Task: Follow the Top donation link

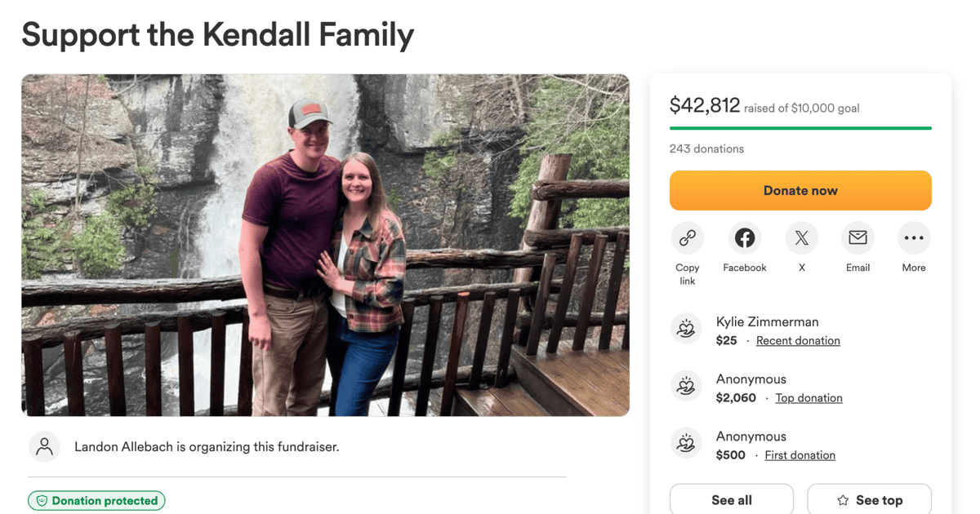Action: (808, 398)
